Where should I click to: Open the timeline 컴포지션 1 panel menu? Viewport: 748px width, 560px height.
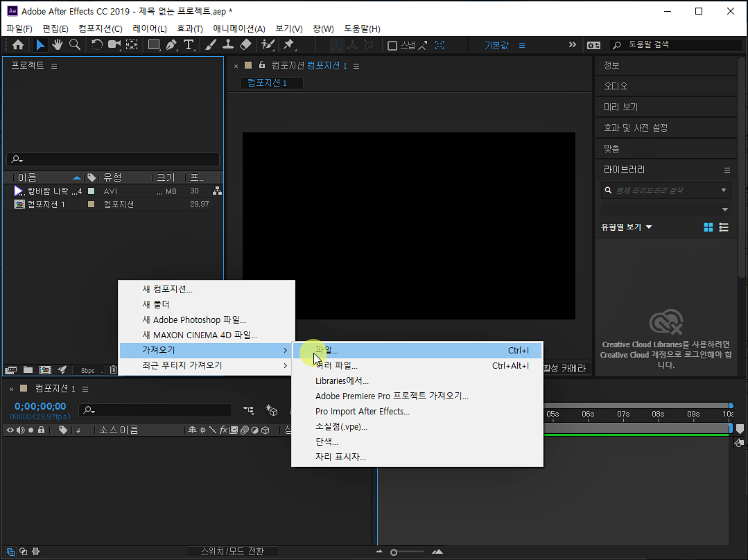coord(85,389)
